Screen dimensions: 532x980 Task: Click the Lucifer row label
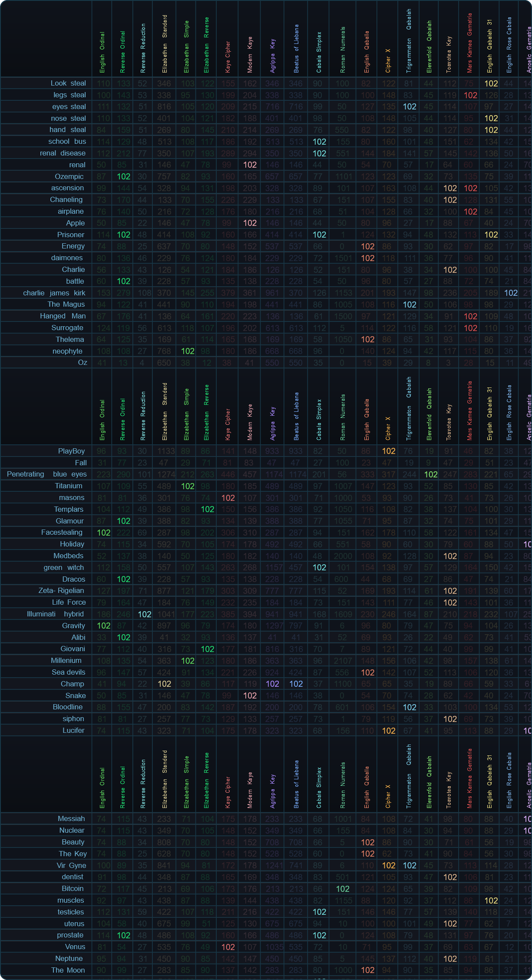(x=73, y=730)
